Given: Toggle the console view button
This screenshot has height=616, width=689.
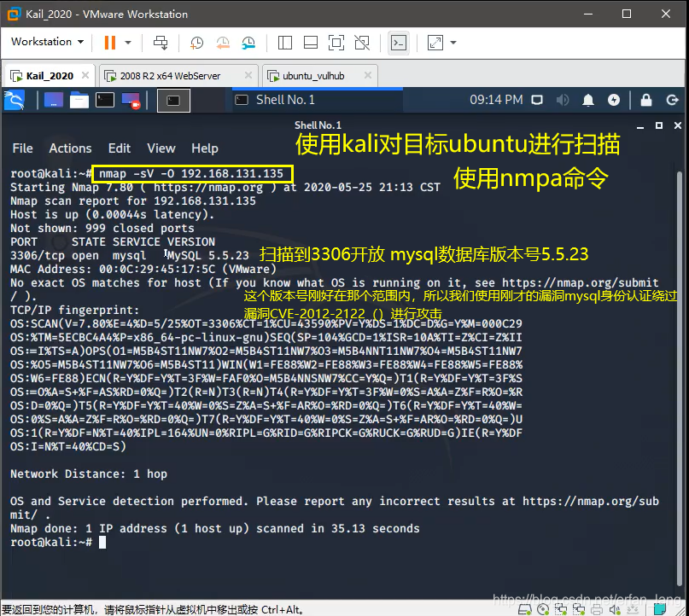Looking at the screenshot, I should tap(399, 43).
